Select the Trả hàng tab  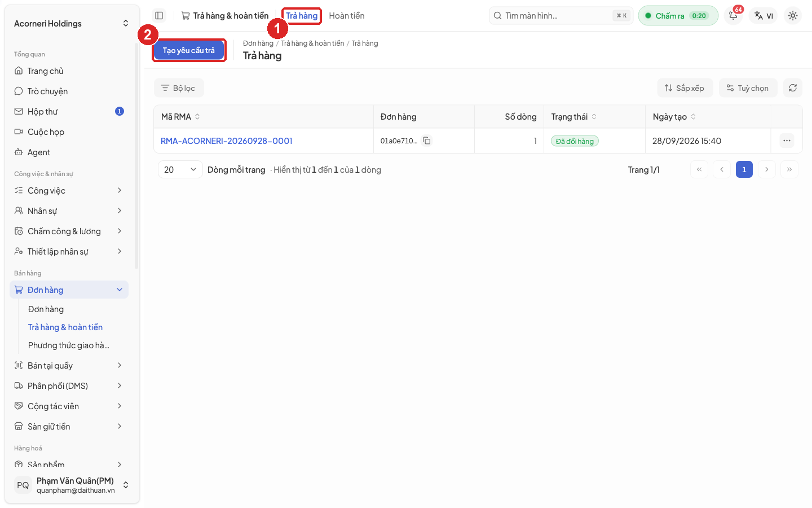302,16
